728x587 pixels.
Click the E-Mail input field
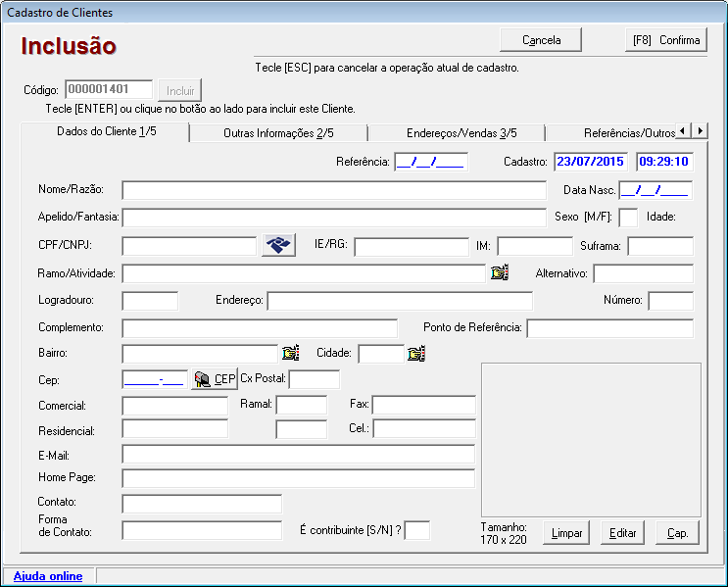298,455
